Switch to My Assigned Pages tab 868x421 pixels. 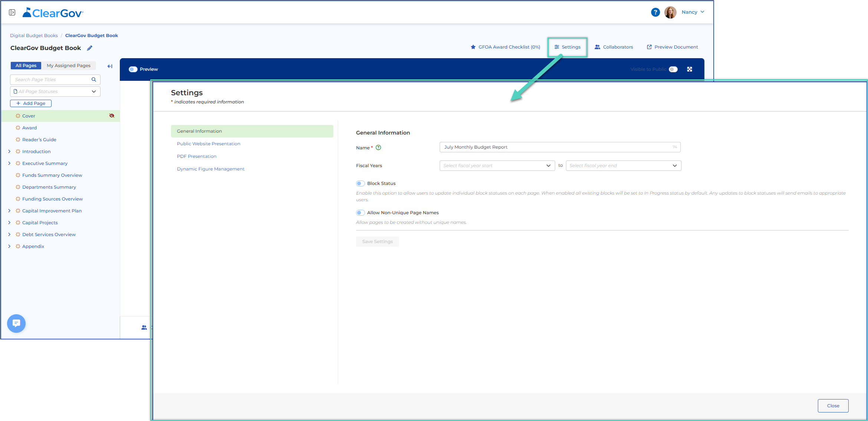(69, 66)
